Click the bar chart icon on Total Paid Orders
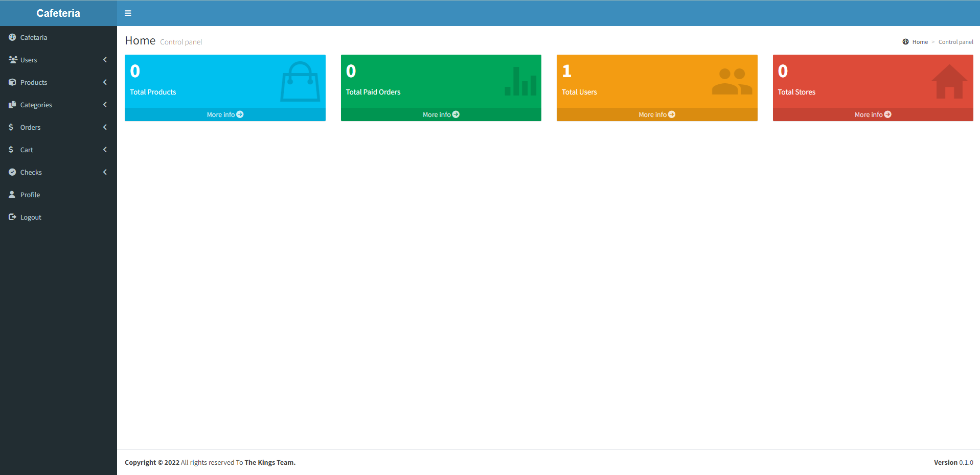This screenshot has width=980, height=475. [520, 82]
